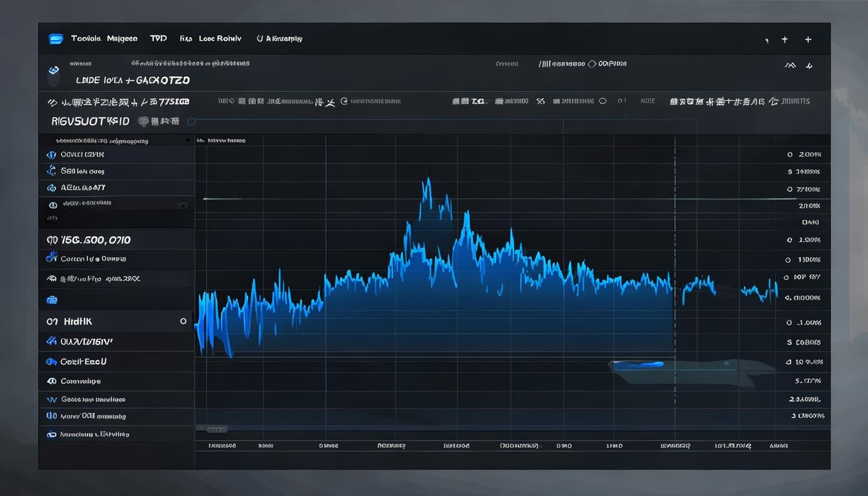Click the "NOIE" toolbar label
This screenshot has width=868, height=496.
point(647,101)
